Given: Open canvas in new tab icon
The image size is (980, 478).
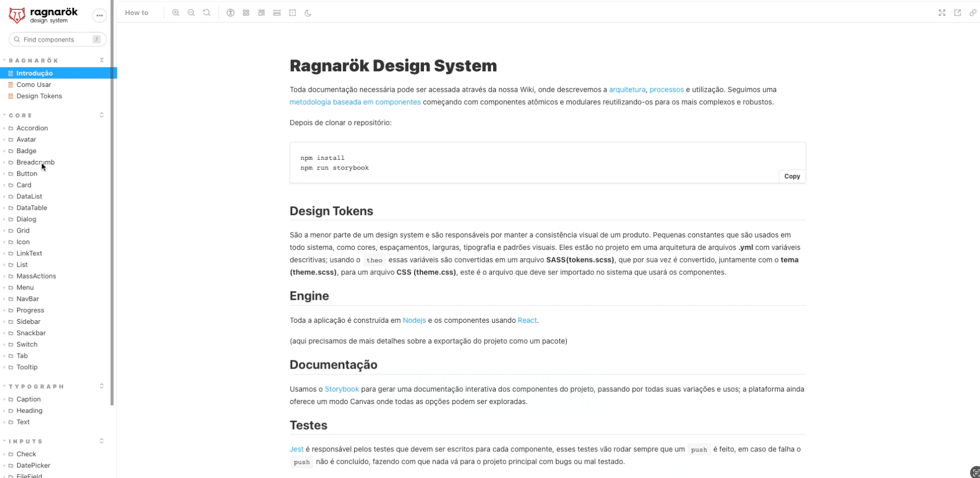Looking at the screenshot, I should [x=958, y=13].
